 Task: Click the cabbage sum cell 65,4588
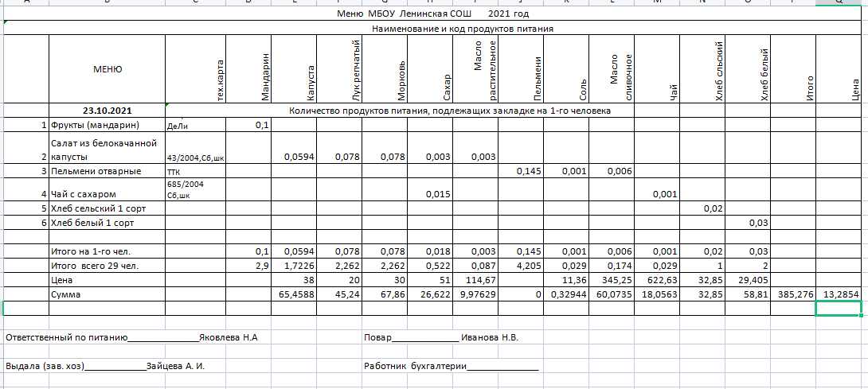click(x=294, y=294)
